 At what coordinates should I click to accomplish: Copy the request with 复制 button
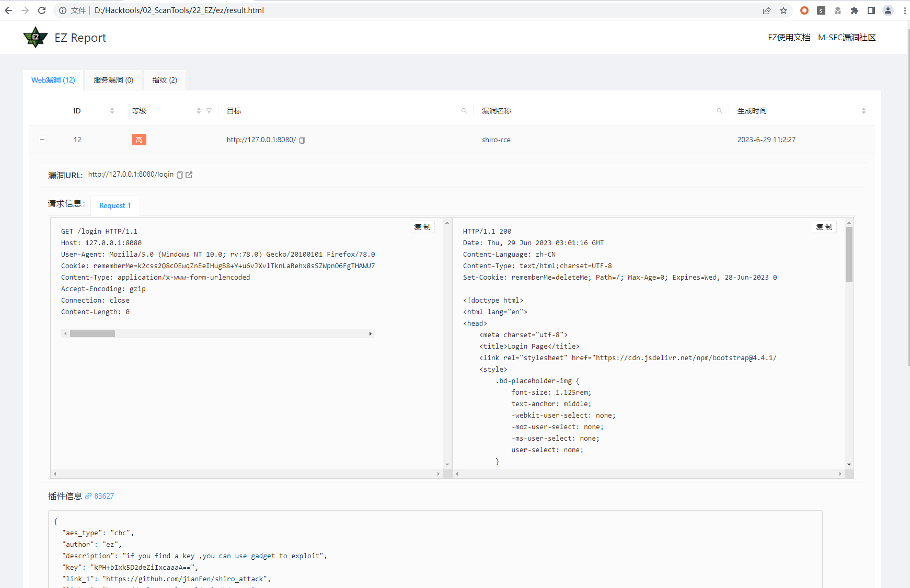pos(422,227)
